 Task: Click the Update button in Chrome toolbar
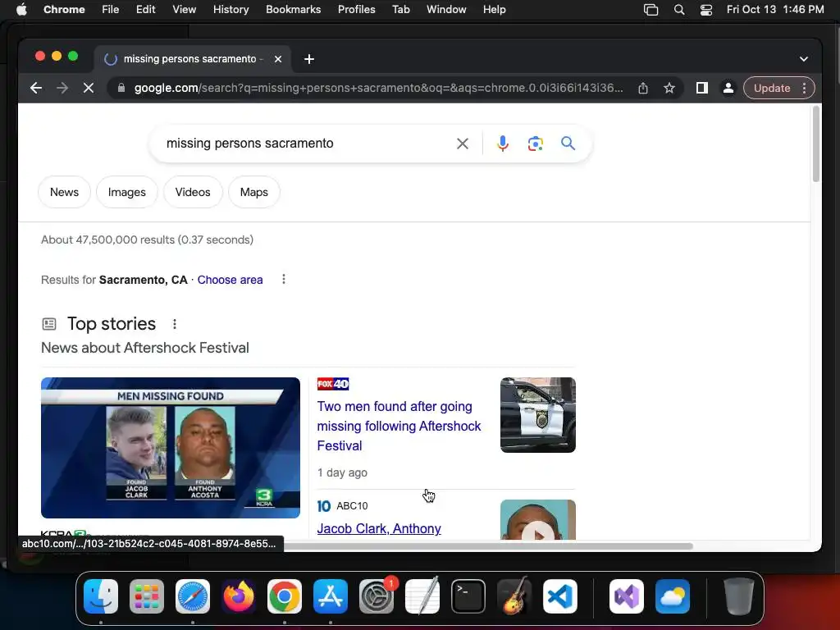tap(771, 88)
